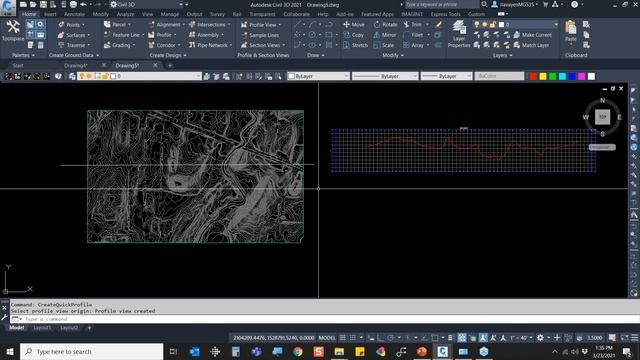Pick the Stretch tool

tap(355, 45)
